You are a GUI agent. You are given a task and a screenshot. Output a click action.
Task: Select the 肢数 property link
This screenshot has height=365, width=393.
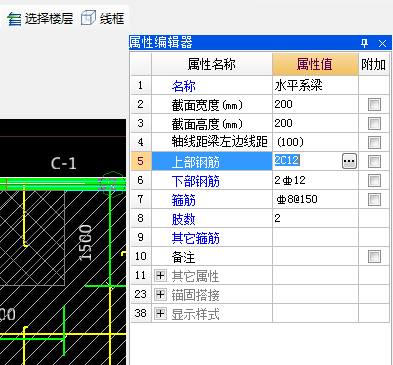[x=183, y=219]
